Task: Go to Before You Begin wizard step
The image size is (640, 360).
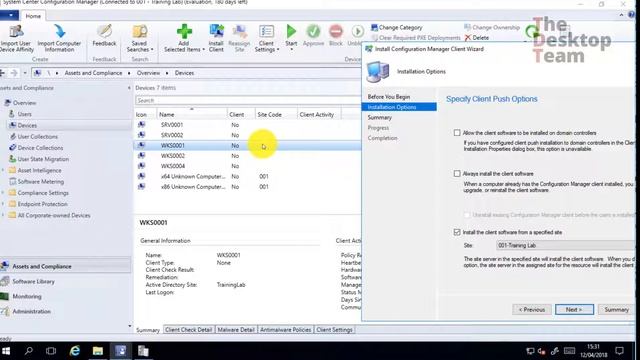Action: click(389, 97)
